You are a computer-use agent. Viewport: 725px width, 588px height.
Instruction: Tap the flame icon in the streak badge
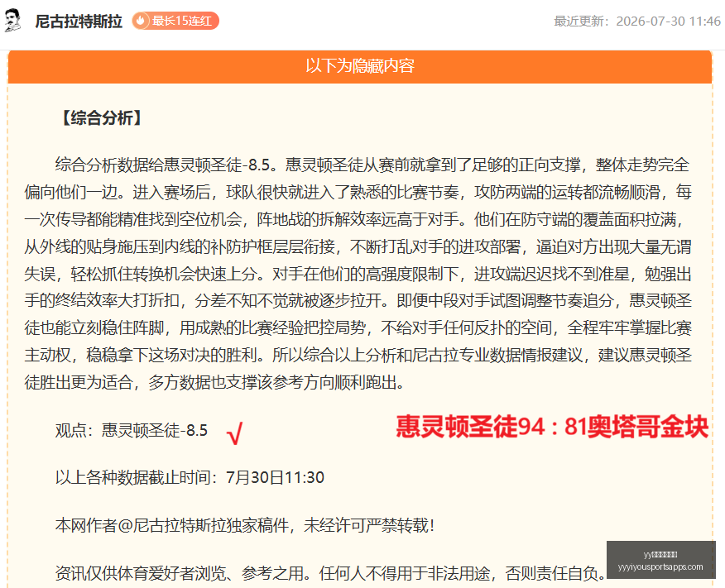click(x=141, y=21)
